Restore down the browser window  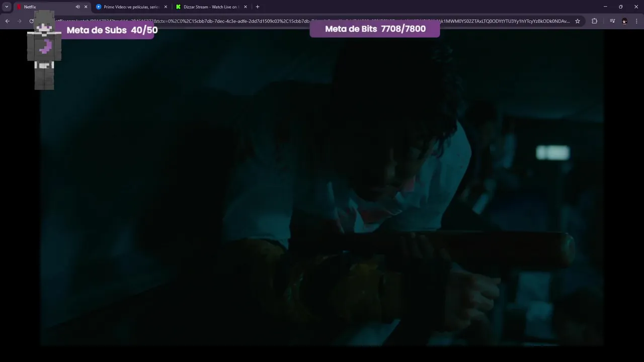(620, 7)
